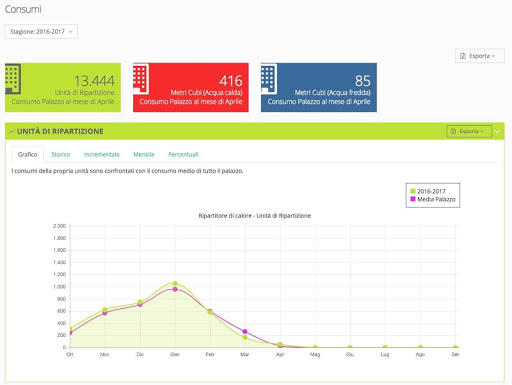Screen dimensions: 512x385
Task: Click the building icon on the blue tile
Action: (269, 79)
